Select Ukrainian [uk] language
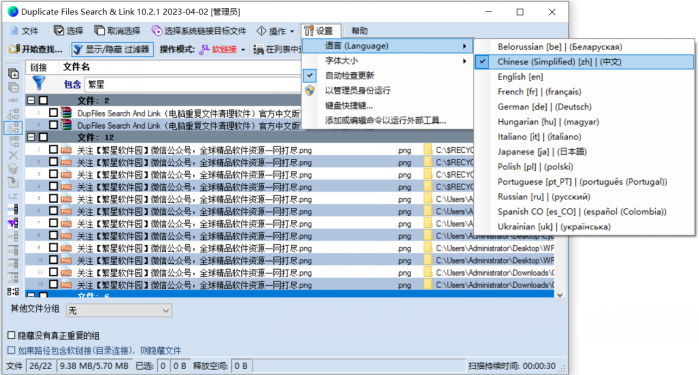Screen dimensions: 699x375 coord(584,227)
